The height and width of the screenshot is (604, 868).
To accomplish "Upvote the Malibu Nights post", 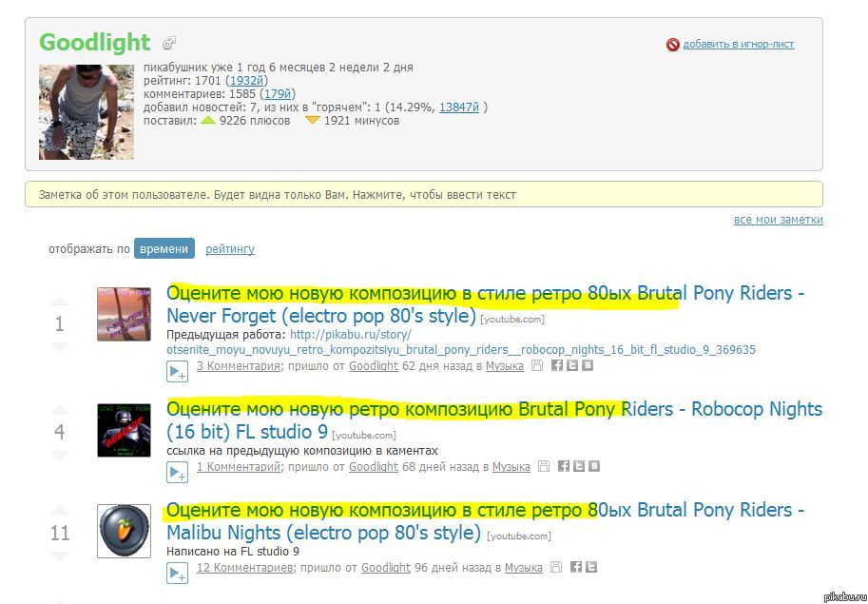I will [59, 511].
